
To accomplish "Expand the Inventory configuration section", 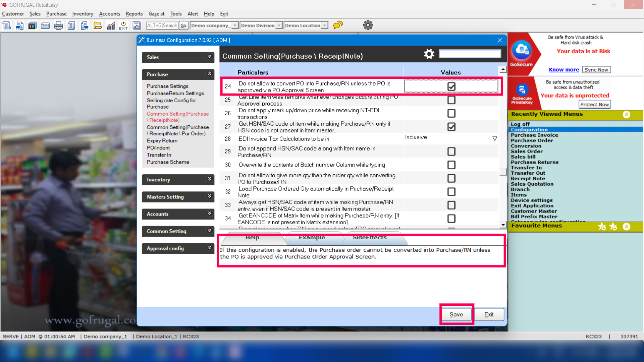I will 178,180.
